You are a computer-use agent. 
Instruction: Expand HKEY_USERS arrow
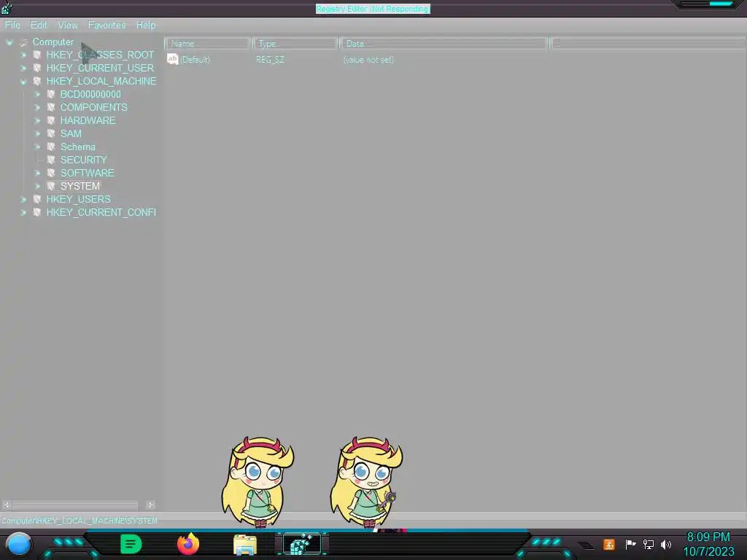pos(23,200)
